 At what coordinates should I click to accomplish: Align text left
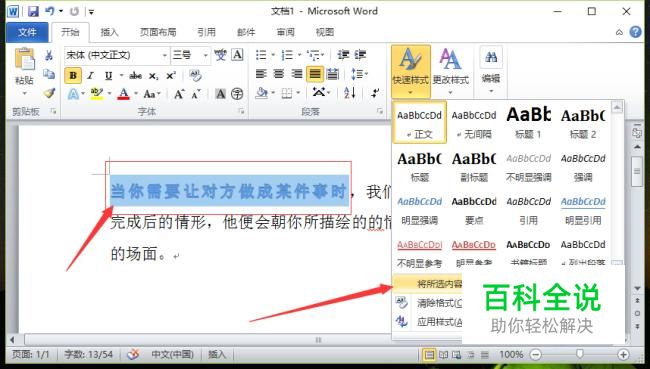[261, 74]
